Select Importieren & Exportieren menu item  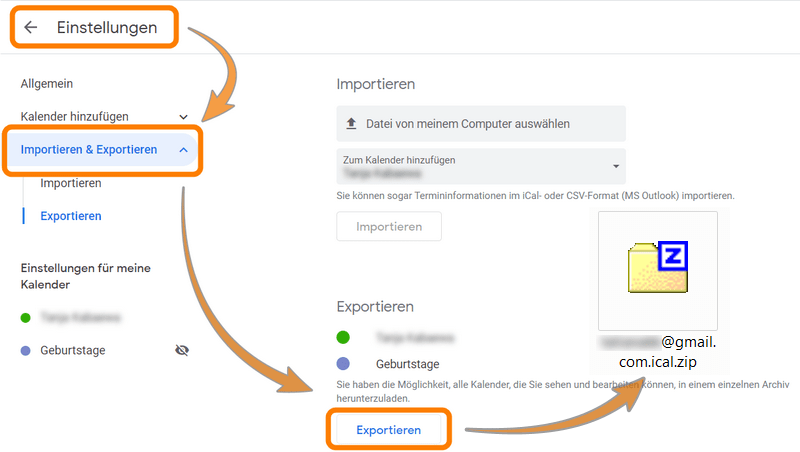(x=89, y=149)
